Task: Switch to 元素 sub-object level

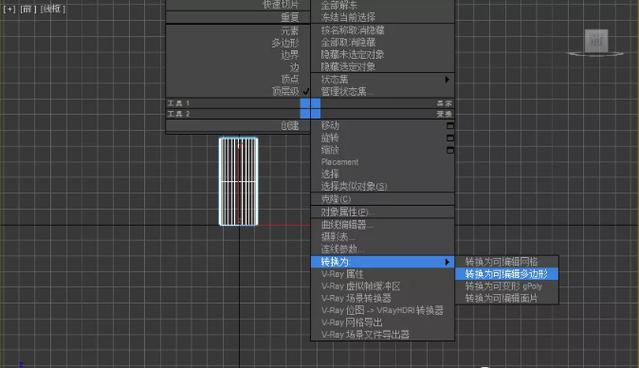Action: [x=290, y=31]
